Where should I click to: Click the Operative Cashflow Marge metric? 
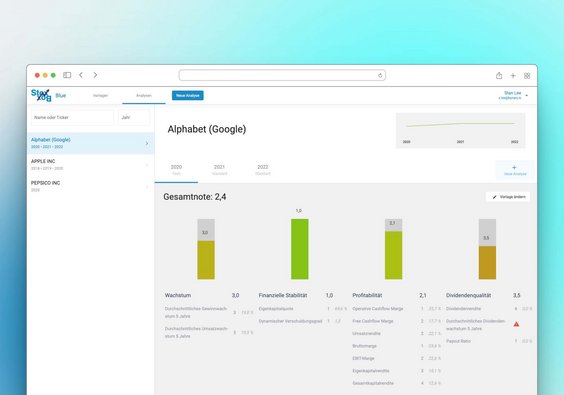[x=397, y=309]
